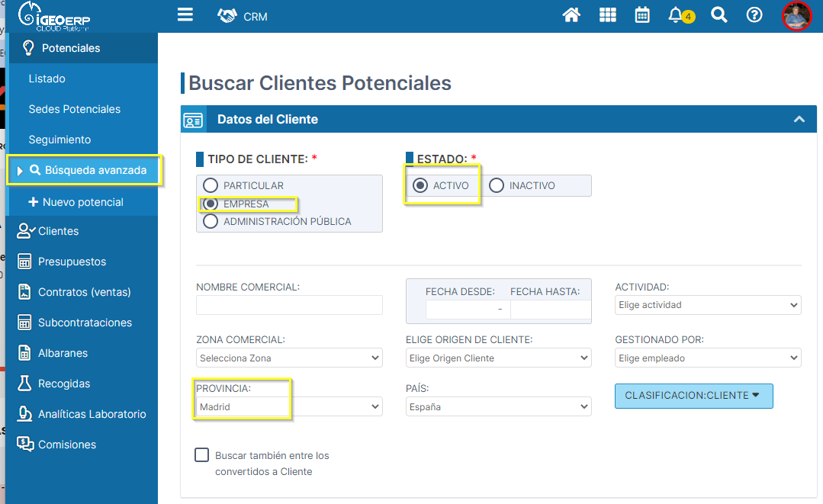Expand the Zona Comercial selector
823x504 pixels.
[289, 358]
